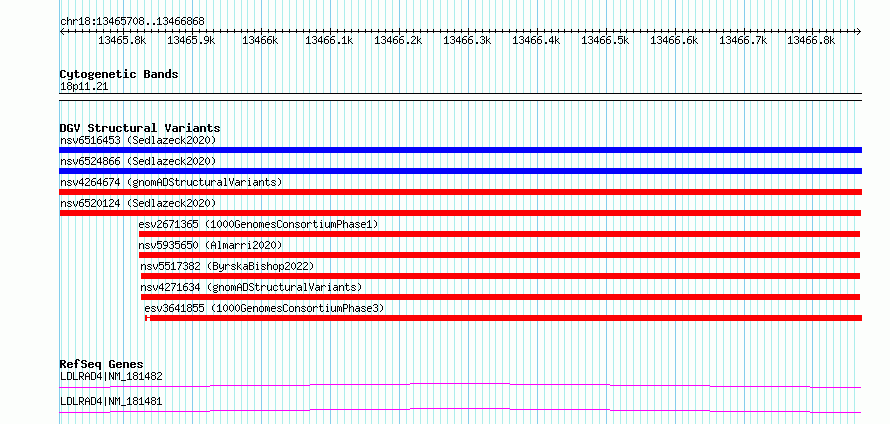Screen dimensions: 890x424
Task: Click the 13466.5k ruler tick label
Action: point(605,40)
